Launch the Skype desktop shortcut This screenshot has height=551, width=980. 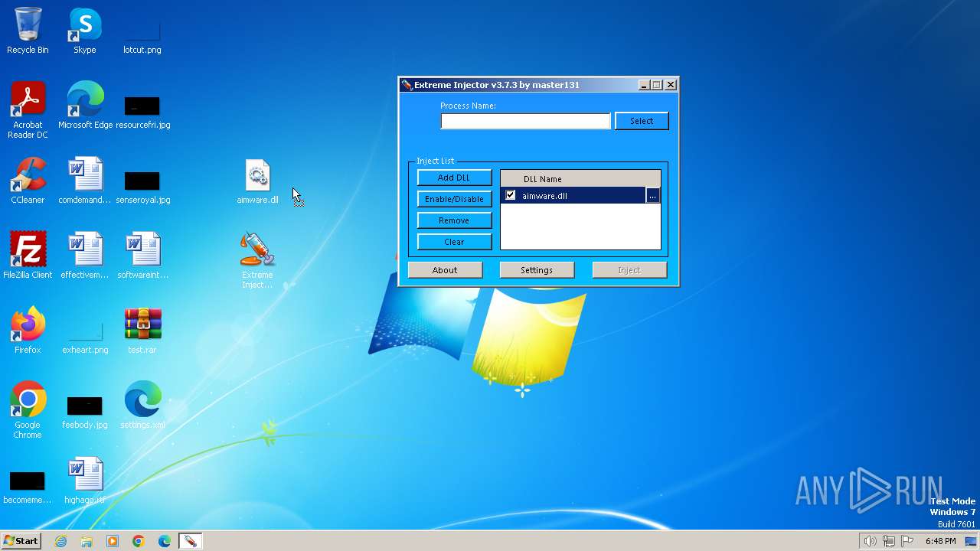[x=85, y=31]
